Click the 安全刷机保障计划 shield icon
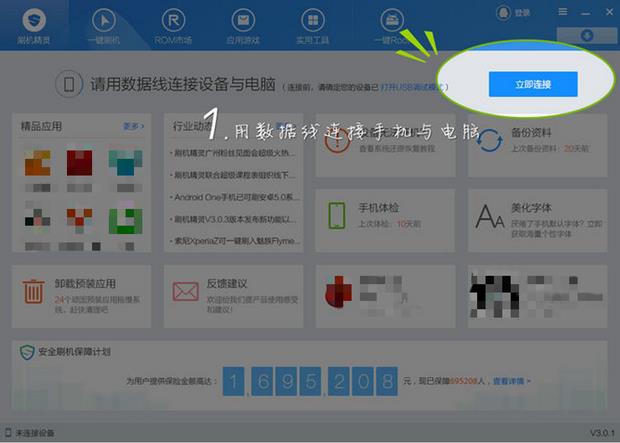The image size is (620, 443). tap(27, 352)
